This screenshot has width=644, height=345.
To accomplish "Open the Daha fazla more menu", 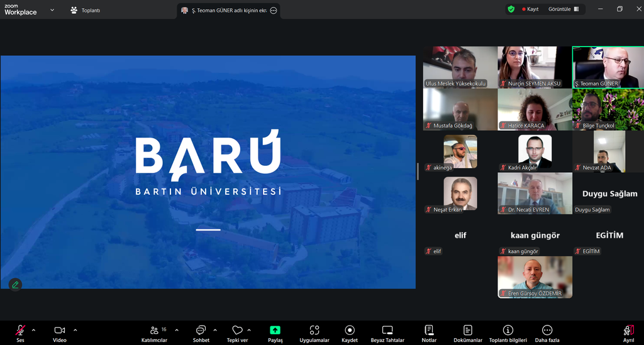I will coord(547,332).
